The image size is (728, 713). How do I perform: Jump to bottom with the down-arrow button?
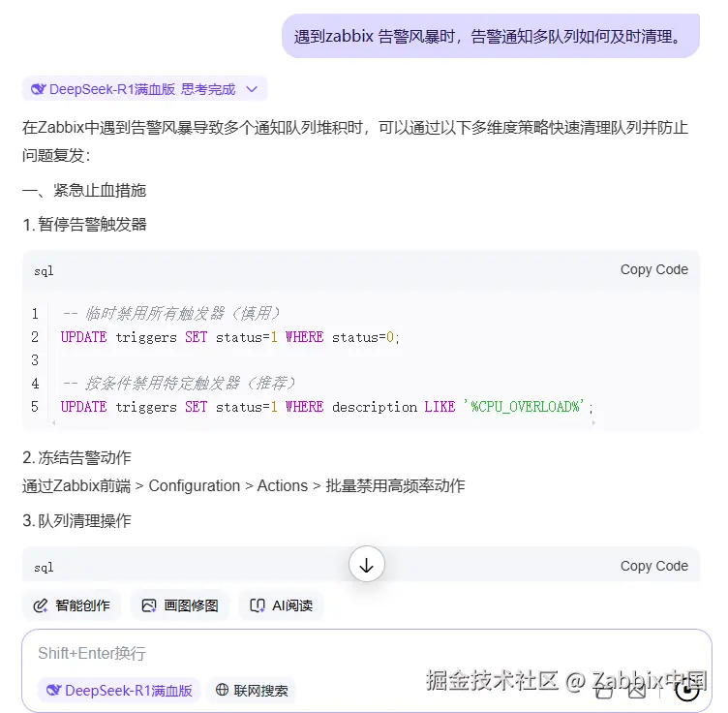point(366,565)
